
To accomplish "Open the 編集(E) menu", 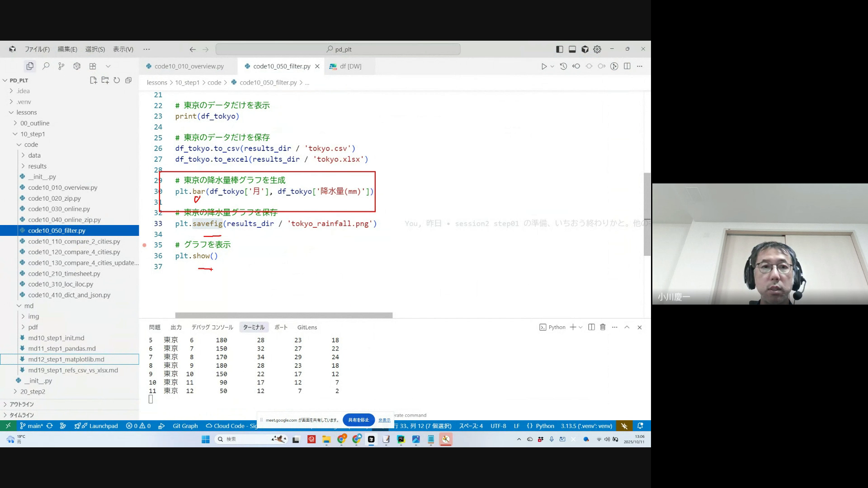I will coord(67,49).
